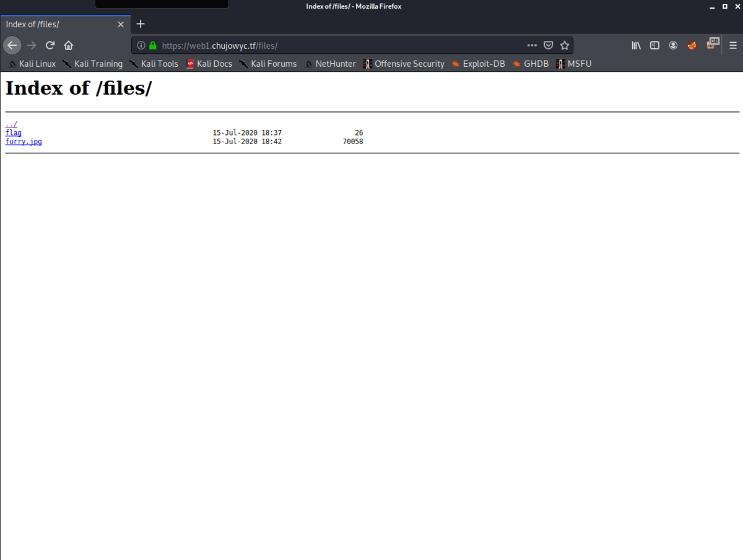
Task: Show history with the back arrow
Action: coord(12,45)
